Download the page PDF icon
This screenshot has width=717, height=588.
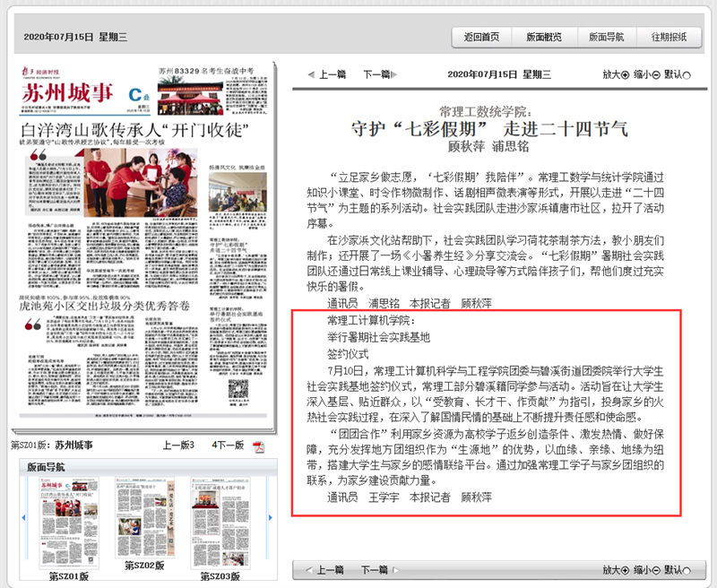point(258,446)
